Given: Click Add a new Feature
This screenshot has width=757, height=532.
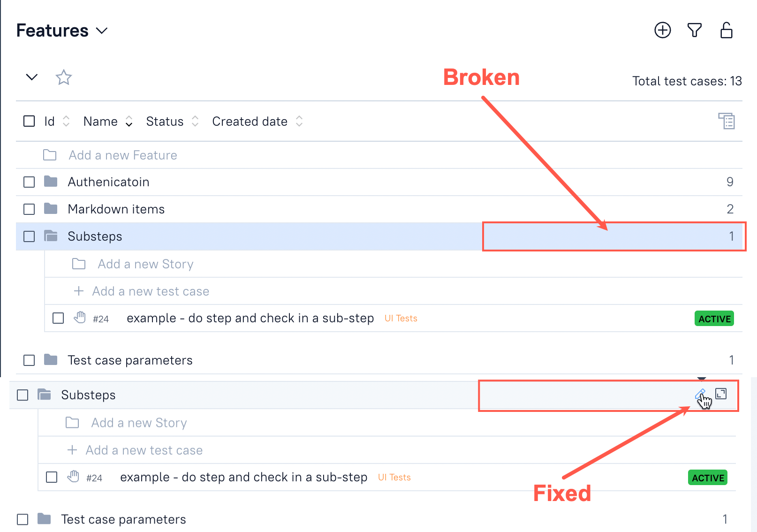Looking at the screenshot, I should pyautogui.click(x=123, y=155).
